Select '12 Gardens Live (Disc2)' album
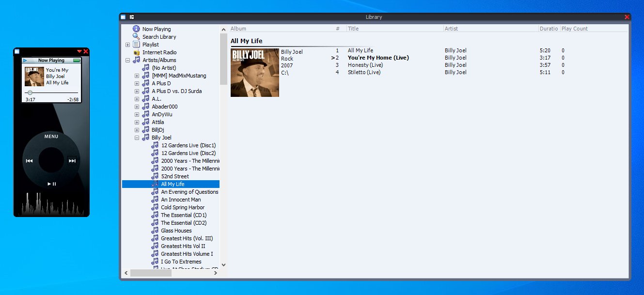644x295 pixels. point(188,153)
